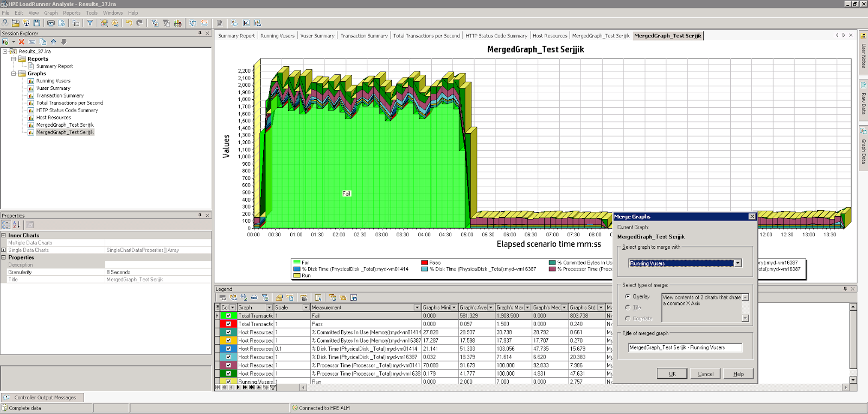Open the File menu

coord(6,12)
